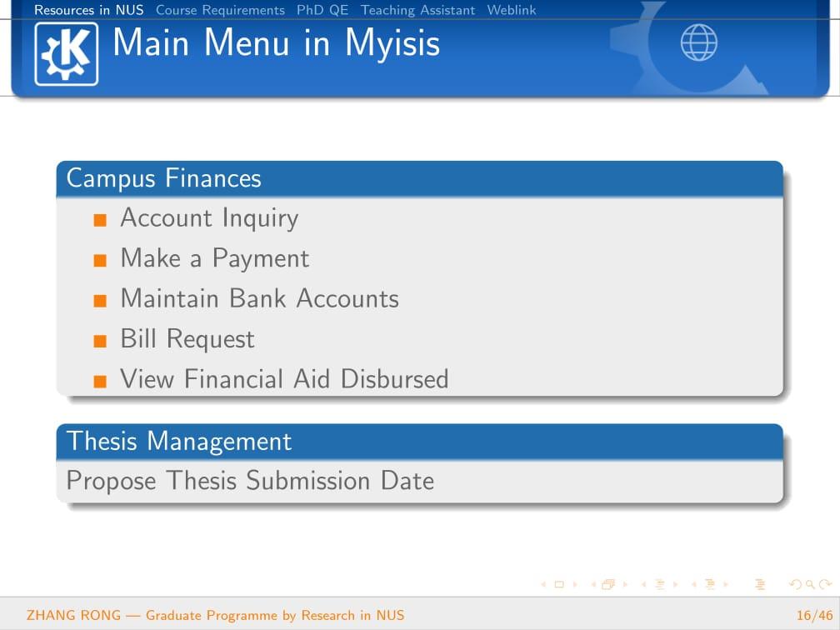Open the Resources in NUS section
The height and width of the screenshot is (630, 840).
[89, 10]
